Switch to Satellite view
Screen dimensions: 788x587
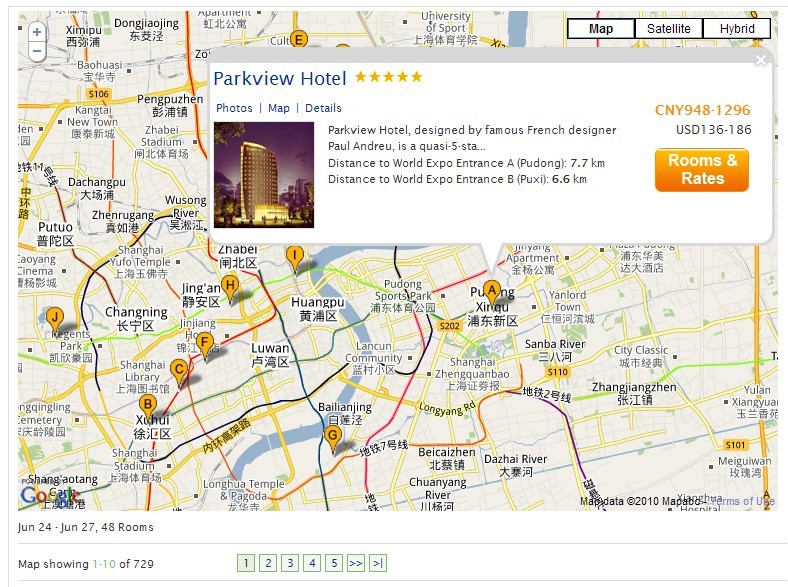pyautogui.click(x=668, y=29)
